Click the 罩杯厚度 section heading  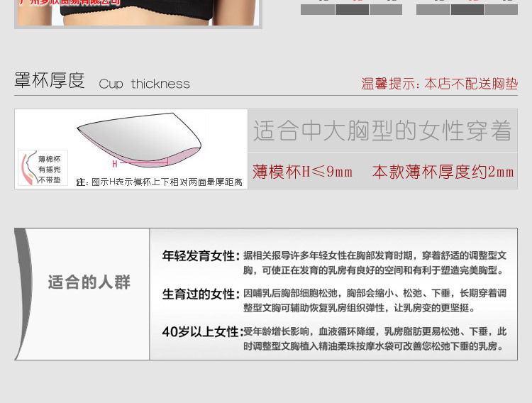(50, 80)
